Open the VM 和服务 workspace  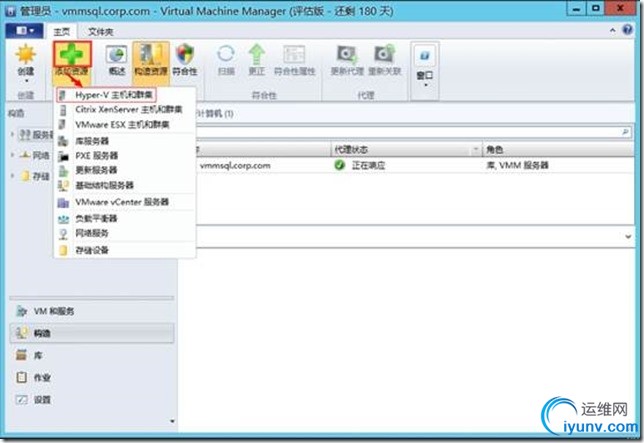(x=92, y=311)
